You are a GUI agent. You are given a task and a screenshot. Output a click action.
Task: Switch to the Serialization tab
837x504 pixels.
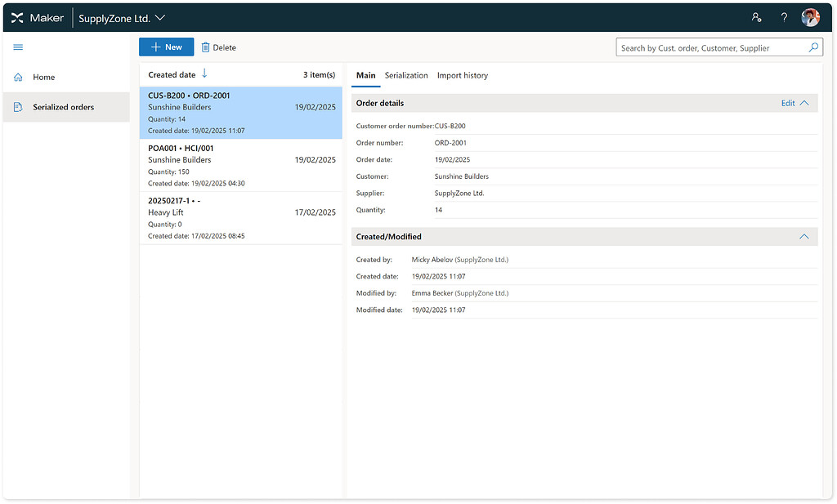coord(406,75)
